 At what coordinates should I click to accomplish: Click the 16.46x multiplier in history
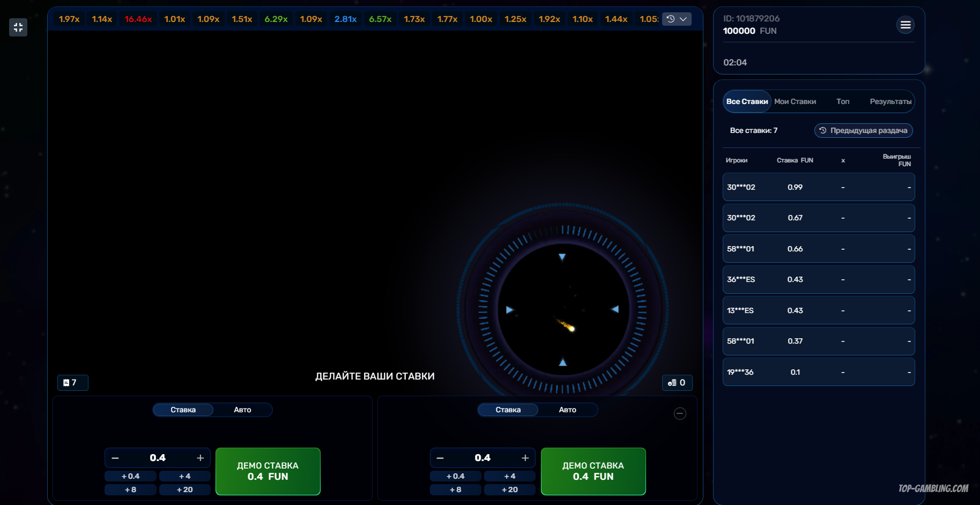tap(138, 19)
